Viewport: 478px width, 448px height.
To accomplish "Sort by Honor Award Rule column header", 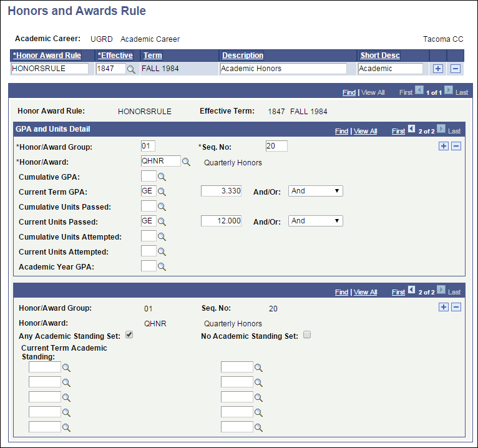I will [47, 56].
